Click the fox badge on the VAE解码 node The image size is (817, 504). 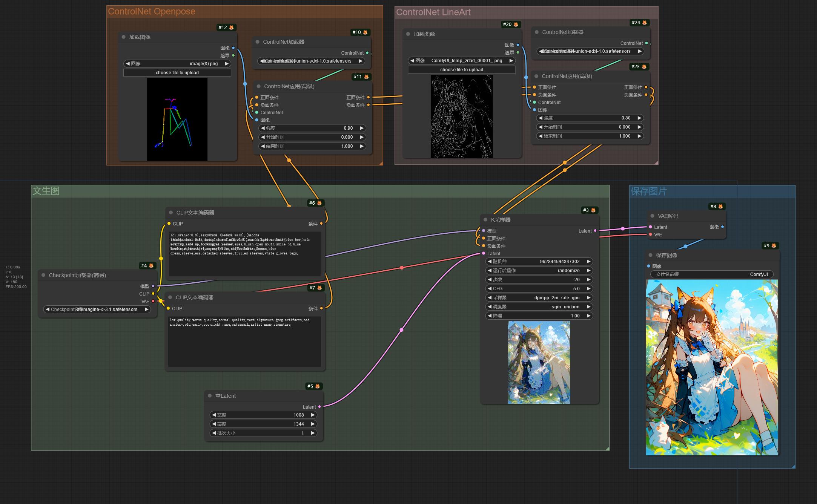click(x=721, y=206)
